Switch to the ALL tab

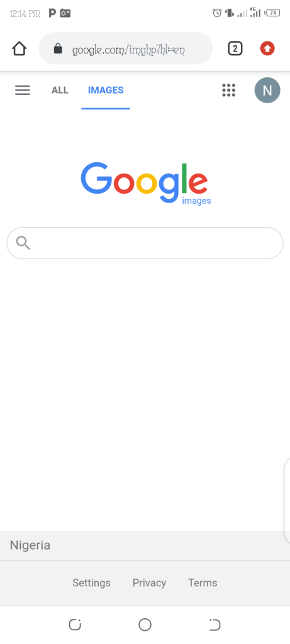click(x=60, y=91)
